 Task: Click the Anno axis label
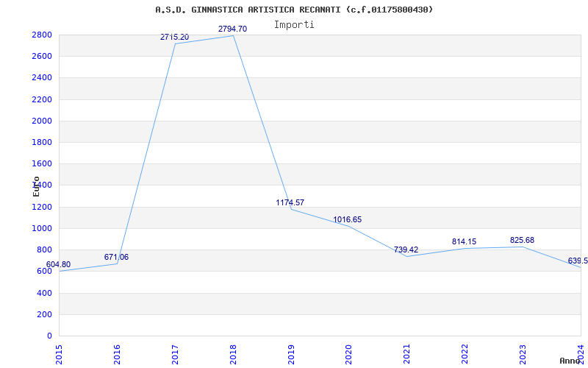pyautogui.click(x=570, y=361)
